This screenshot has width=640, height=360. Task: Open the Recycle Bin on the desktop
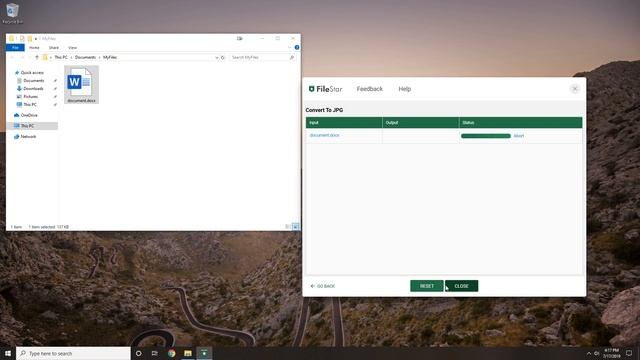[x=12, y=13]
